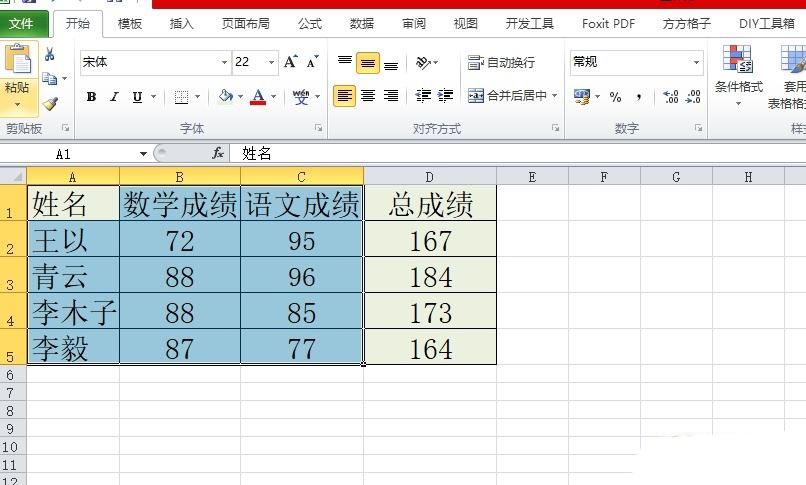Apply fill color paint bucket
806x485 pixels.
tap(225, 96)
